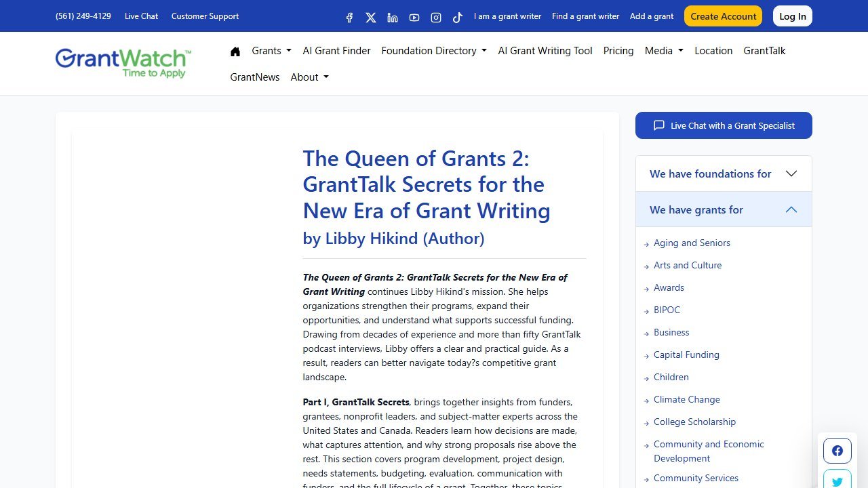Click 'Add a grant' link
Image resolution: width=868 pixels, height=488 pixels.
[x=652, y=16]
